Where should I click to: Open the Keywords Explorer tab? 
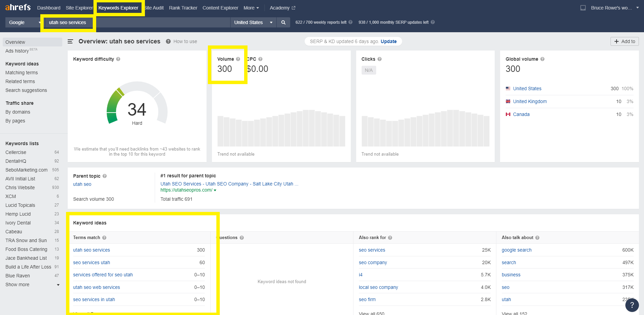(x=118, y=8)
